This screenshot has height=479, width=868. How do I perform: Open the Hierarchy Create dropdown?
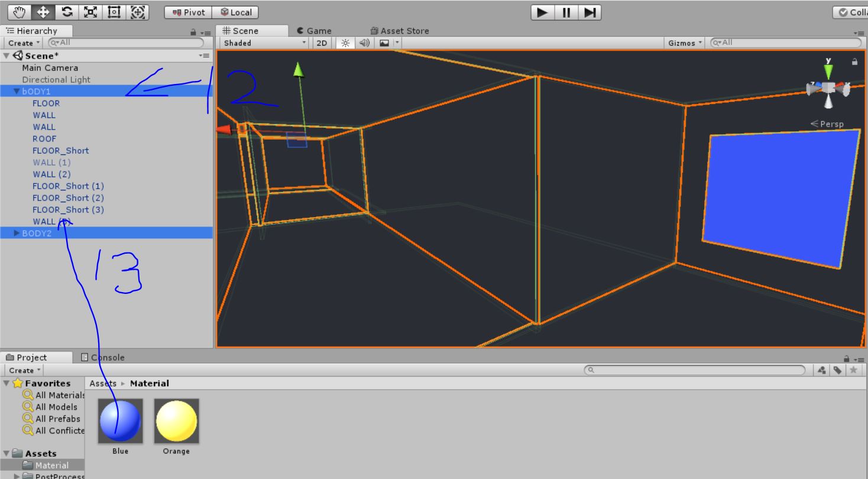pos(24,43)
